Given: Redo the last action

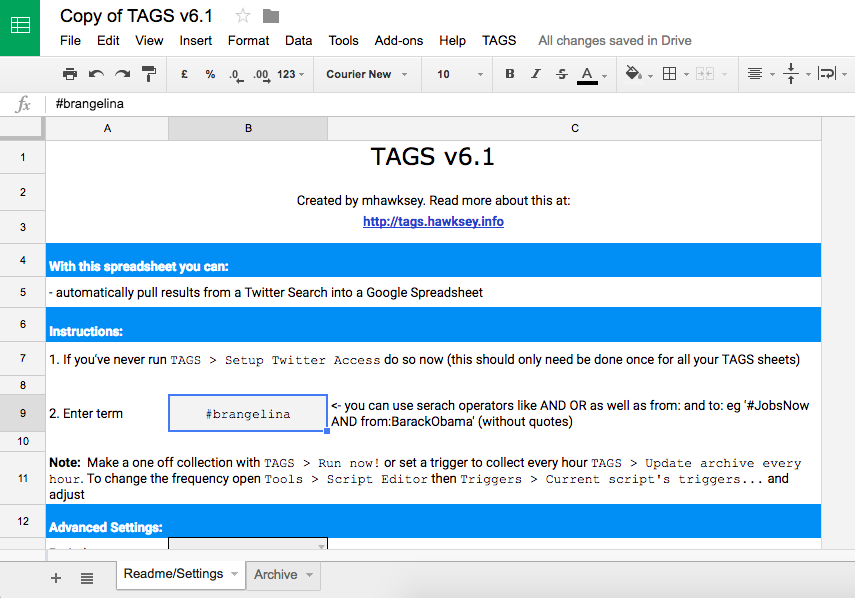Looking at the screenshot, I should pyautogui.click(x=123, y=74).
